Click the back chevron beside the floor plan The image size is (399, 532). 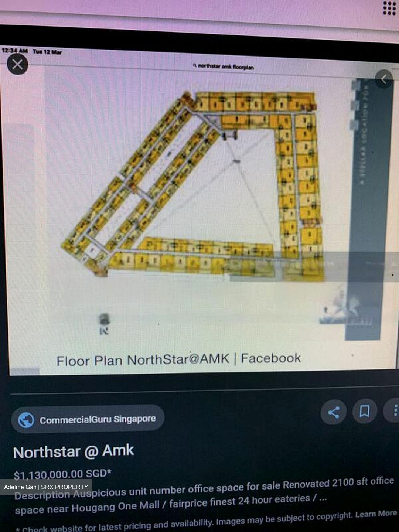(384, 79)
